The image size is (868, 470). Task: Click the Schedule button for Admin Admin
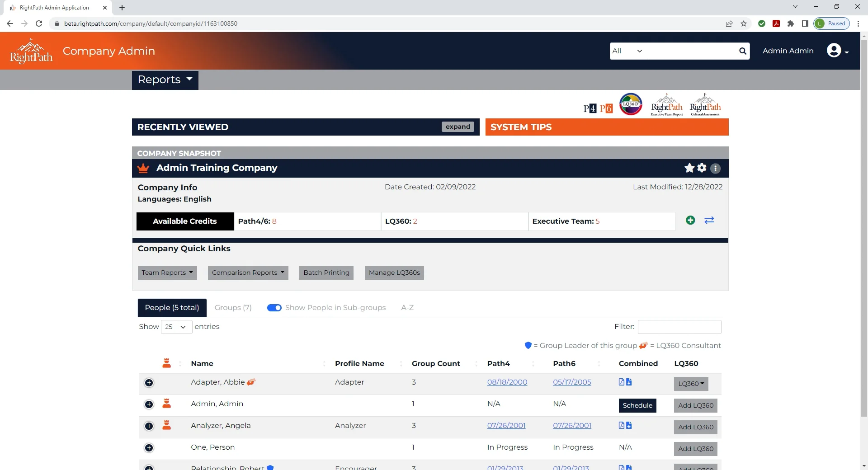[x=637, y=405]
